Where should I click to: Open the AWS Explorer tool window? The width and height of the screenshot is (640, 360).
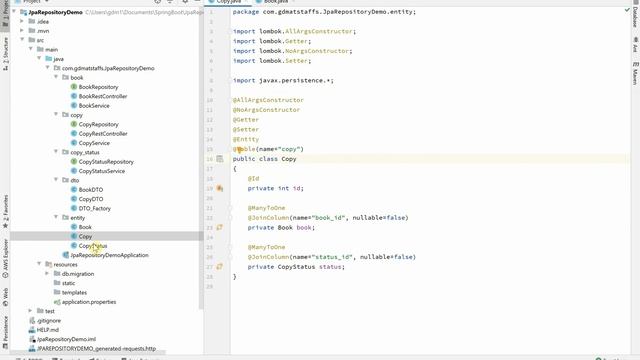click(x=5, y=258)
